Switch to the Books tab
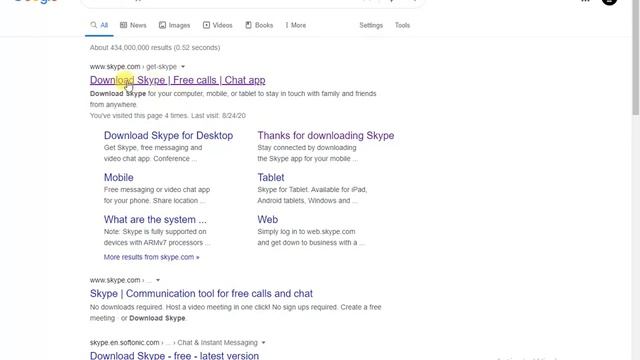Image resolution: width=640 pixels, height=360 pixels. click(x=259, y=25)
